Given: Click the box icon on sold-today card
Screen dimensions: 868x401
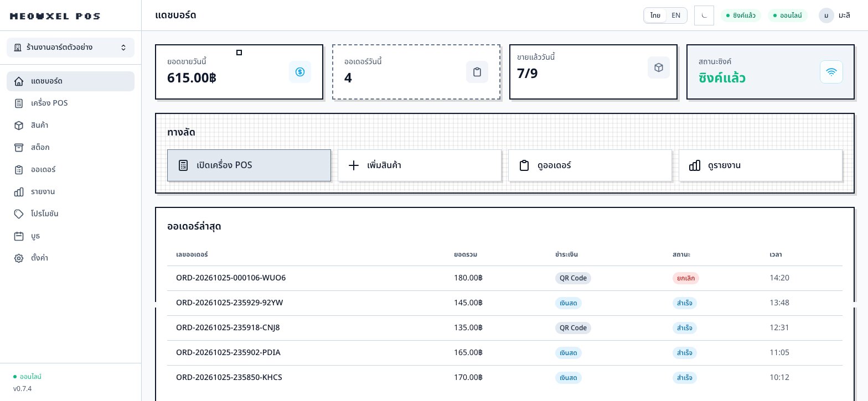Looking at the screenshot, I should (x=659, y=67).
